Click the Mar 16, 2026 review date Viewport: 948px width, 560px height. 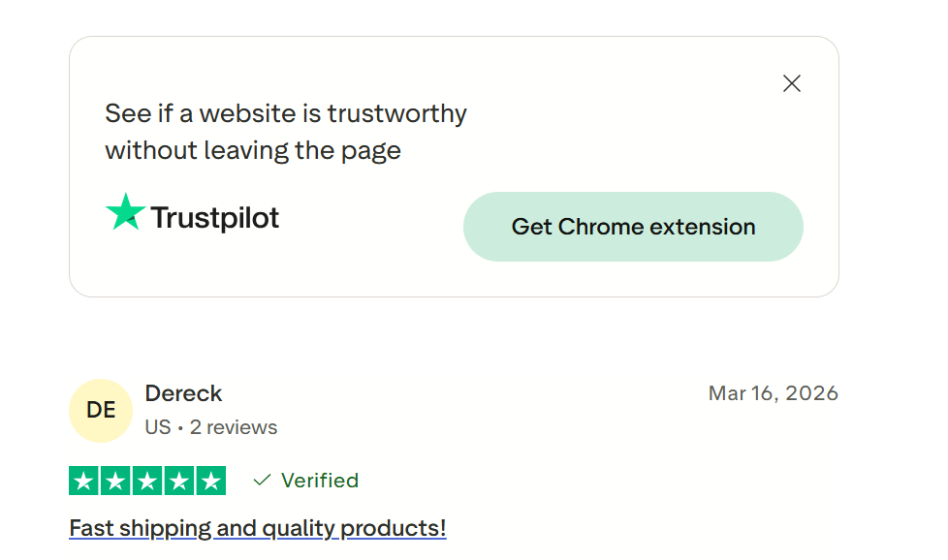(x=773, y=393)
